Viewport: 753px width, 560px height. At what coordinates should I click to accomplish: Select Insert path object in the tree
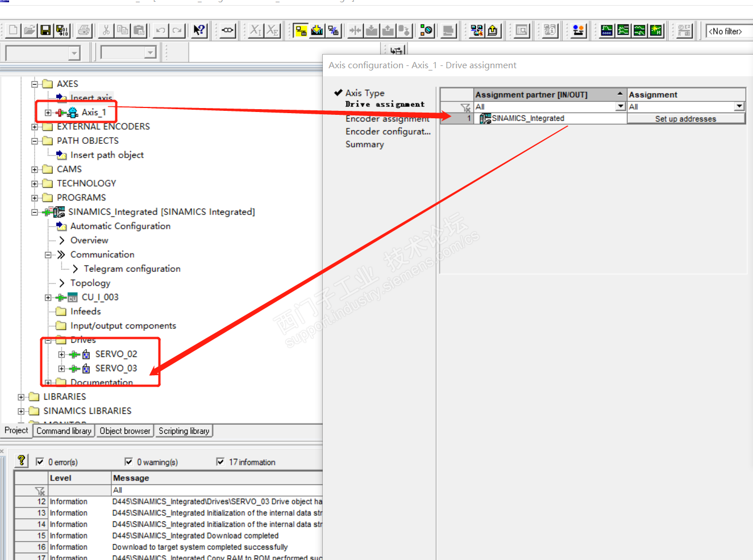[x=107, y=155]
